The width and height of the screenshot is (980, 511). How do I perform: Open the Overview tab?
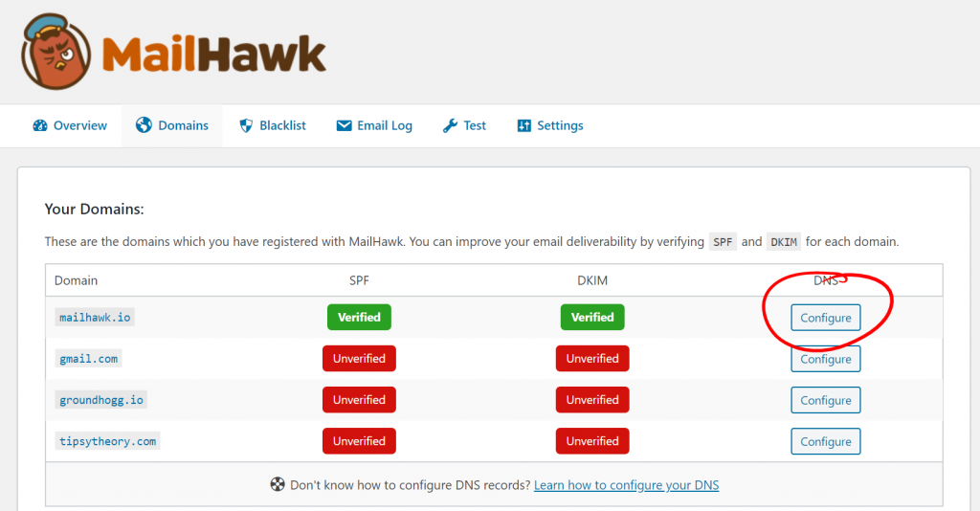[x=69, y=125]
